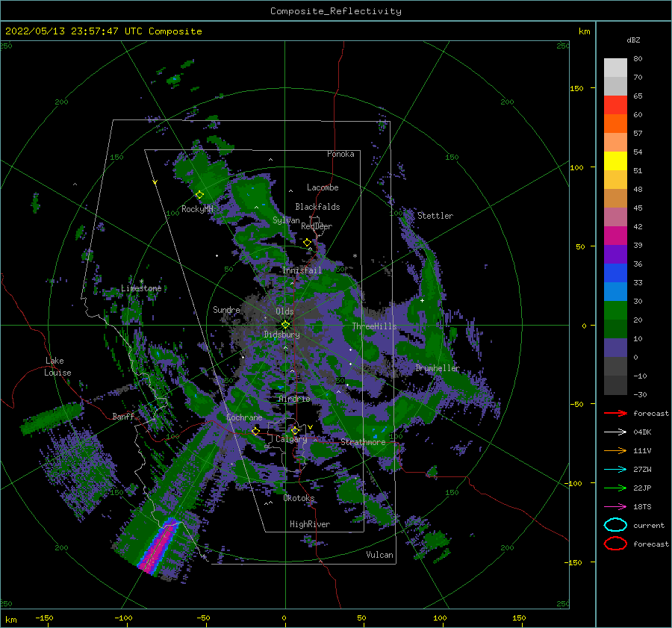Click the Banff label on map
The image size is (672, 628).
[123, 416]
